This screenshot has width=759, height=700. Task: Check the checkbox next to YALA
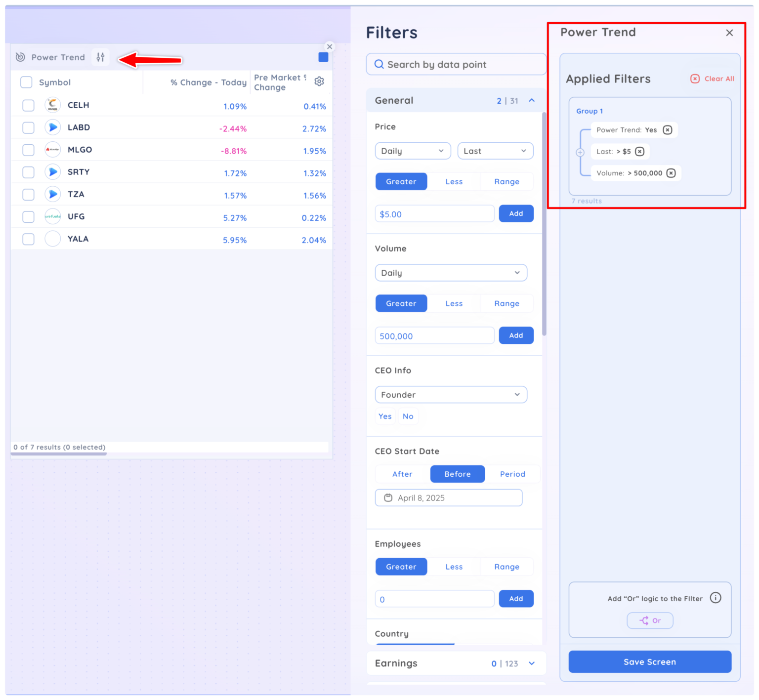(28, 239)
